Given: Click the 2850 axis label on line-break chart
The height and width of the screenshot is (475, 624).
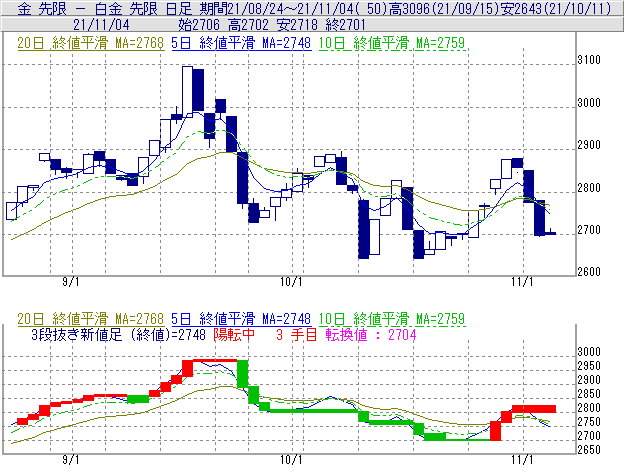Looking at the screenshot, I should click(x=589, y=393).
